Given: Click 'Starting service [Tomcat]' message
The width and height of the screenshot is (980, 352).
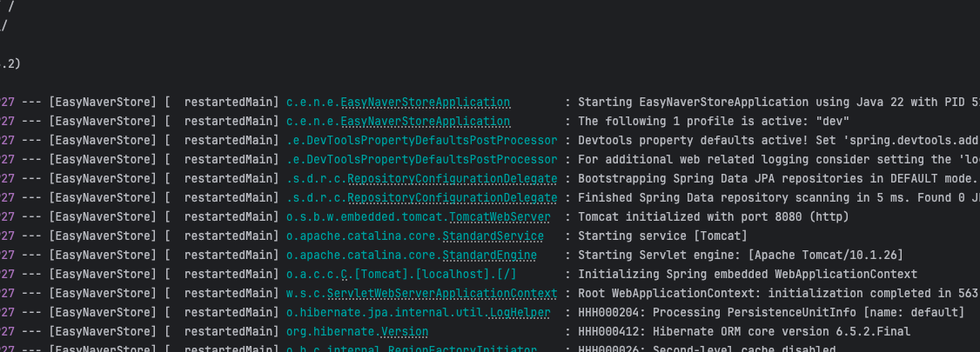Looking at the screenshot, I should 662,236.
